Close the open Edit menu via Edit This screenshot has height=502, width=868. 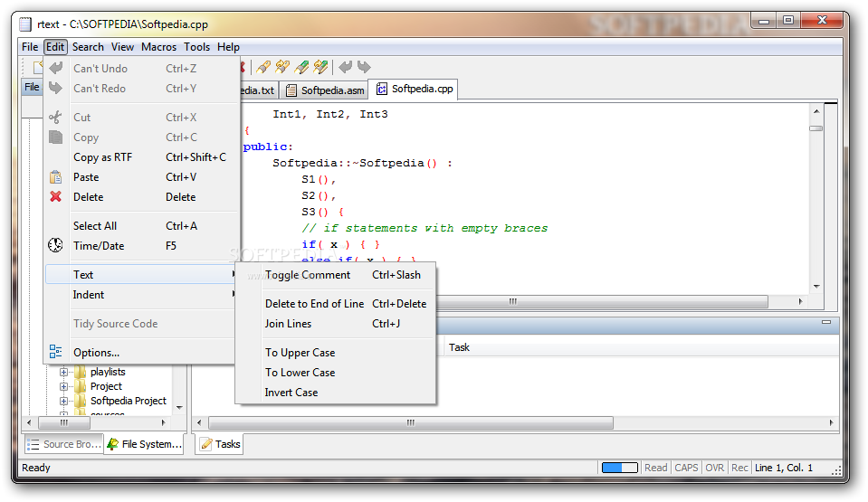coord(55,47)
